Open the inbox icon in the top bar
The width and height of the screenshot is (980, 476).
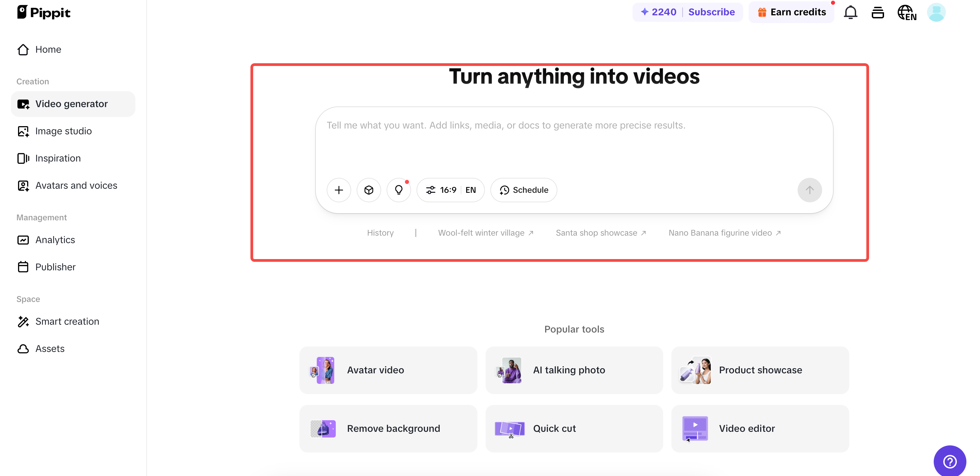[878, 12]
